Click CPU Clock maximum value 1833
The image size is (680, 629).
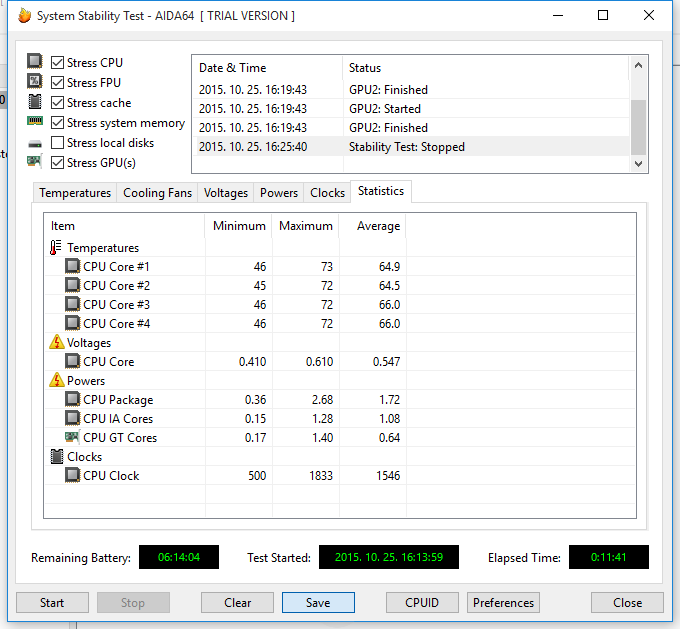321,476
